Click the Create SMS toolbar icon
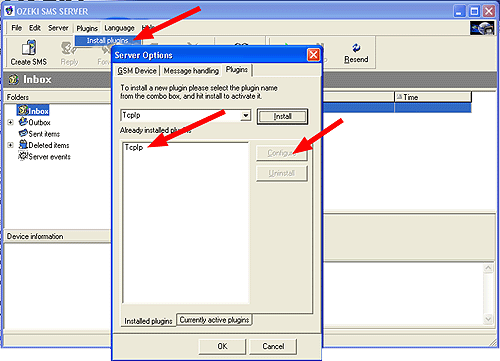The image size is (500, 361). coord(29,48)
